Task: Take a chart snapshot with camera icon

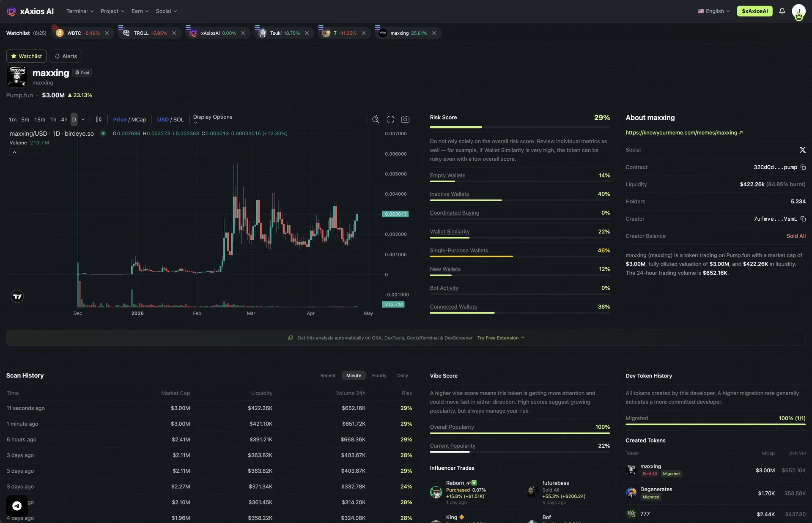Action: (405, 120)
